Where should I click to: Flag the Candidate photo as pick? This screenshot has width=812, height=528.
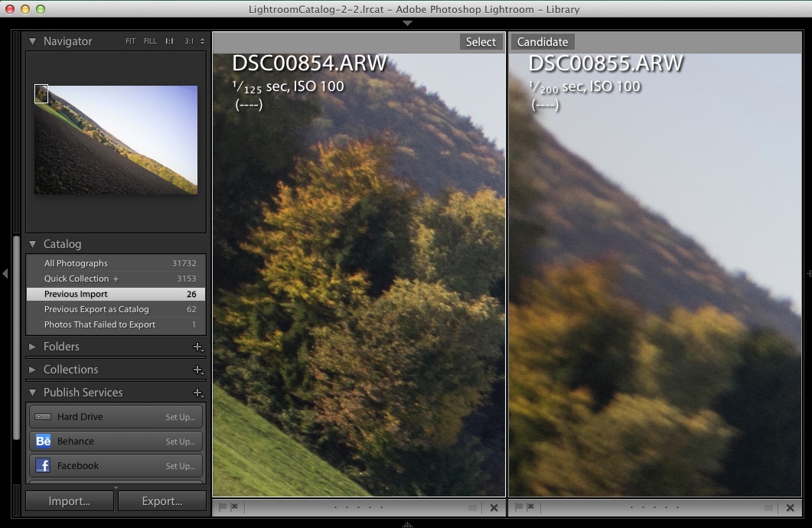click(x=518, y=507)
